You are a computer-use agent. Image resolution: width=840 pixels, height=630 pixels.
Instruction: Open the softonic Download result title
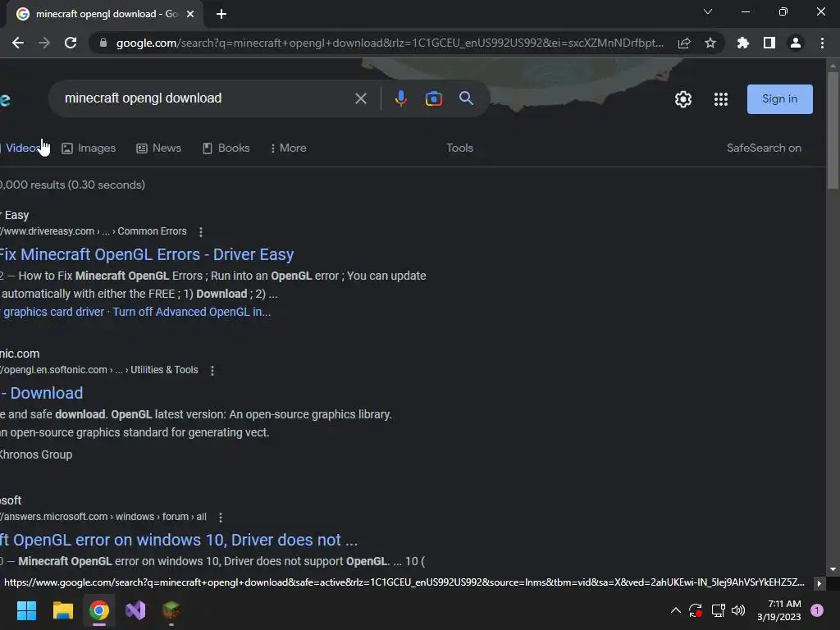point(42,393)
